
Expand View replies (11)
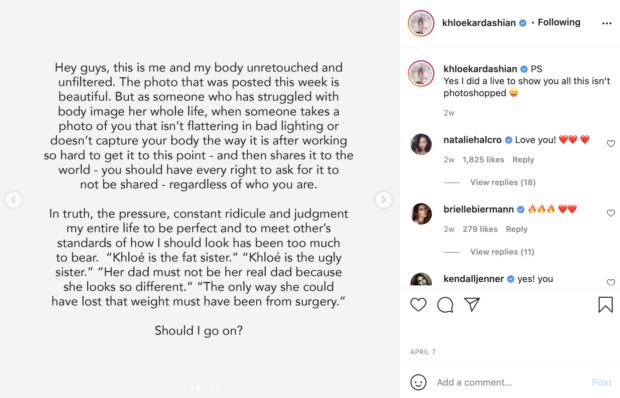(502, 252)
